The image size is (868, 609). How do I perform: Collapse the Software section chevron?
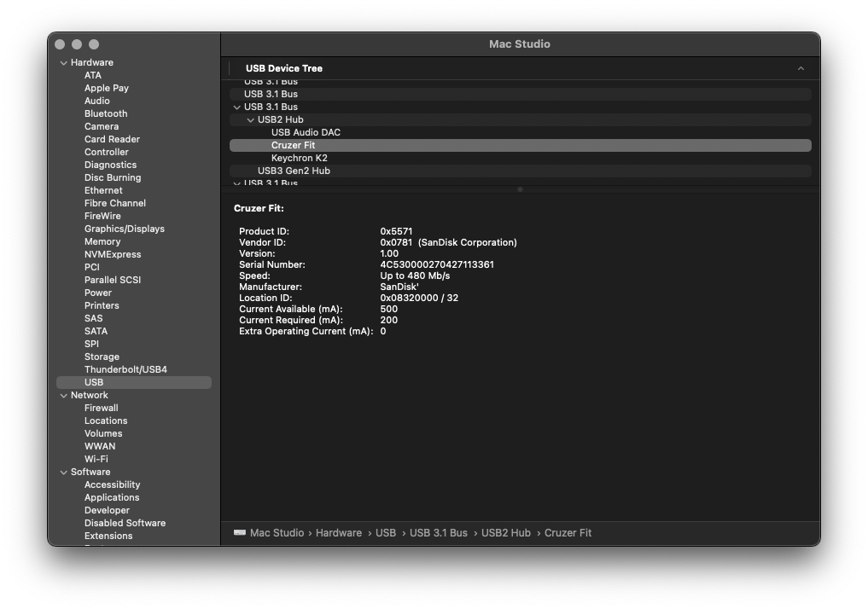[64, 473]
